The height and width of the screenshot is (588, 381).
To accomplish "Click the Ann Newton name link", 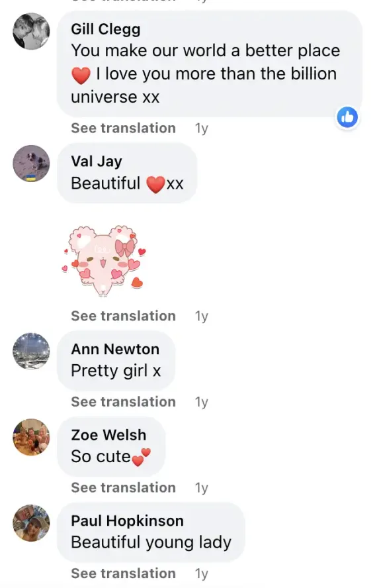I will point(115,349).
